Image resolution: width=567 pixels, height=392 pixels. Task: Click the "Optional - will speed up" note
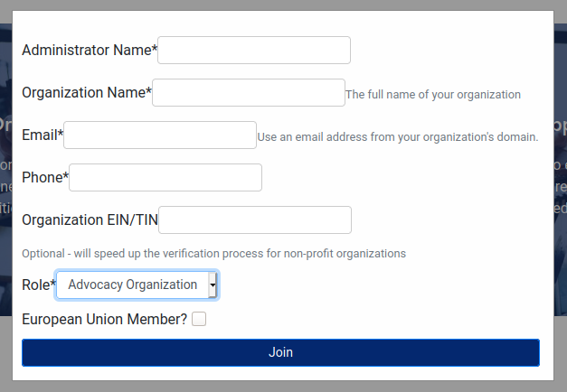click(x=213, y=254)
